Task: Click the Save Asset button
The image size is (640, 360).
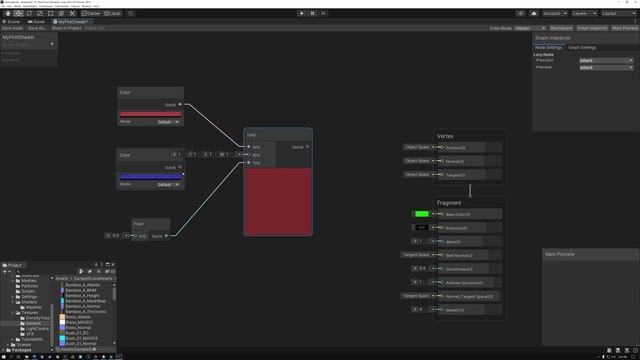Action: coord(12,28)
